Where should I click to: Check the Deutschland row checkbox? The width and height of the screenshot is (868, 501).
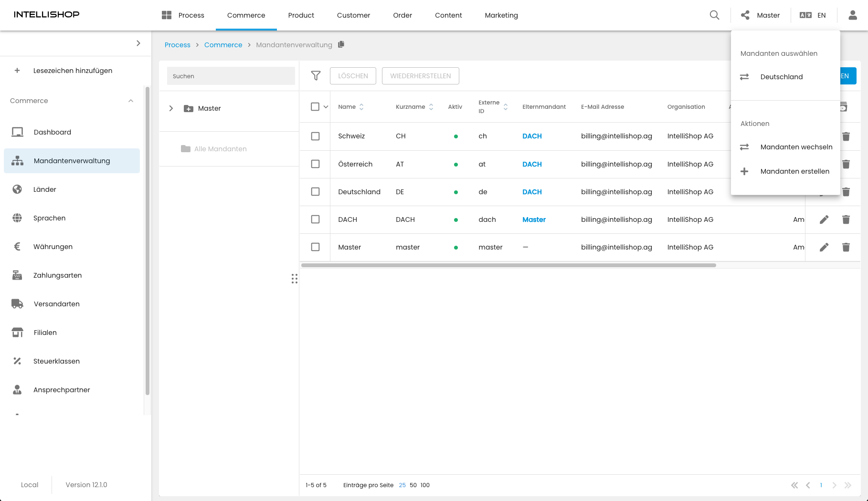315,192
